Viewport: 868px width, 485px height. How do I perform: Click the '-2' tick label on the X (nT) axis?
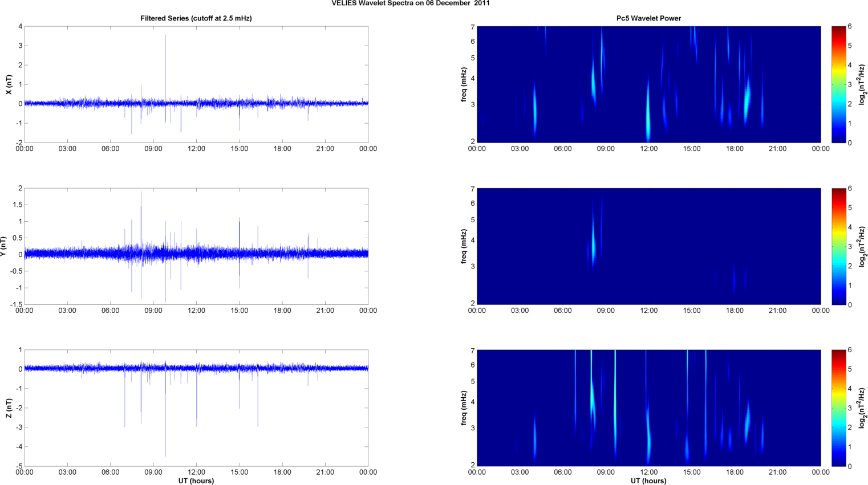point(18,142)
